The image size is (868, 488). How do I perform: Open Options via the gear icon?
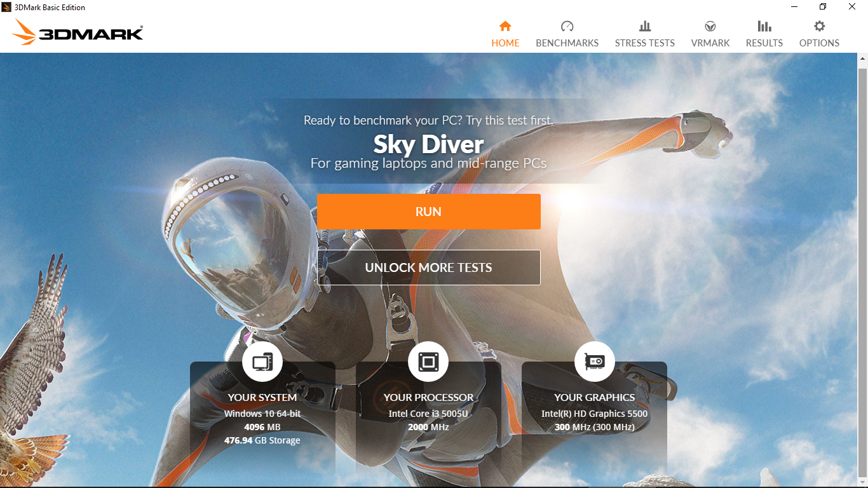pyautogui.click(x=819, y=27)
